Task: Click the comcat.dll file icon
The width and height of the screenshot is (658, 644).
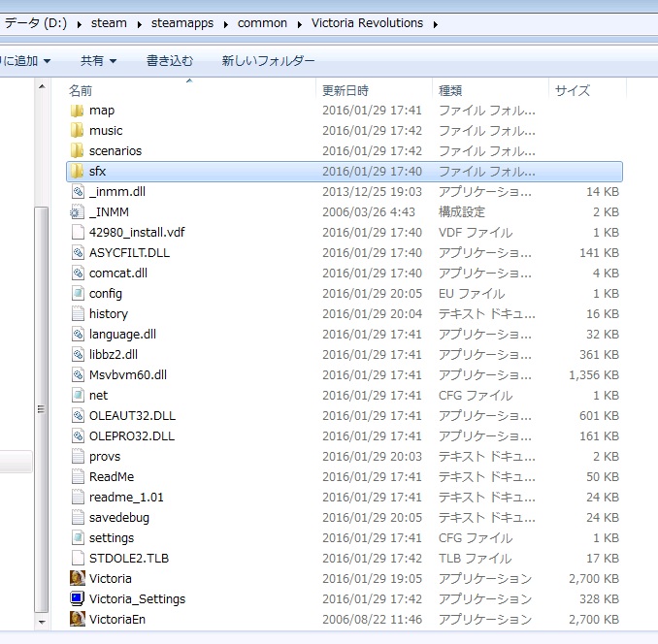Action: 78,273
